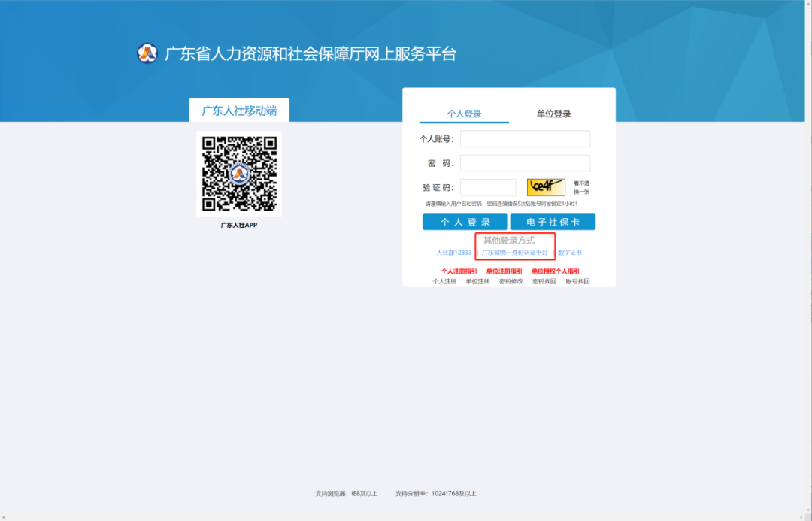Refresh captcha via 看不清换一张 link
The height and width of the screenshot is (521, 812).
pyautogui.click(x=581, y=187)
